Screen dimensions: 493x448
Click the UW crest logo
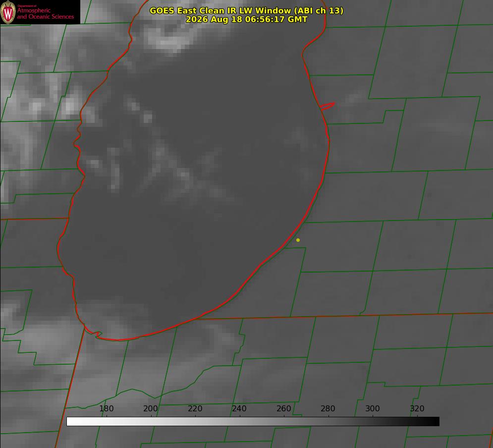coord(8,12)
